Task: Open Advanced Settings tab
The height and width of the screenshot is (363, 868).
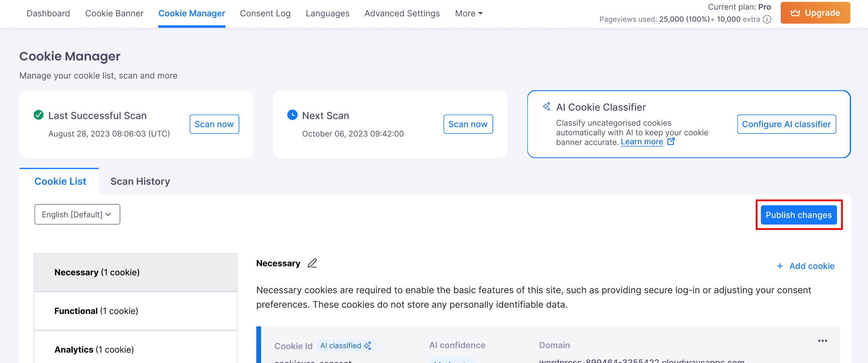Action: point(402,14)
